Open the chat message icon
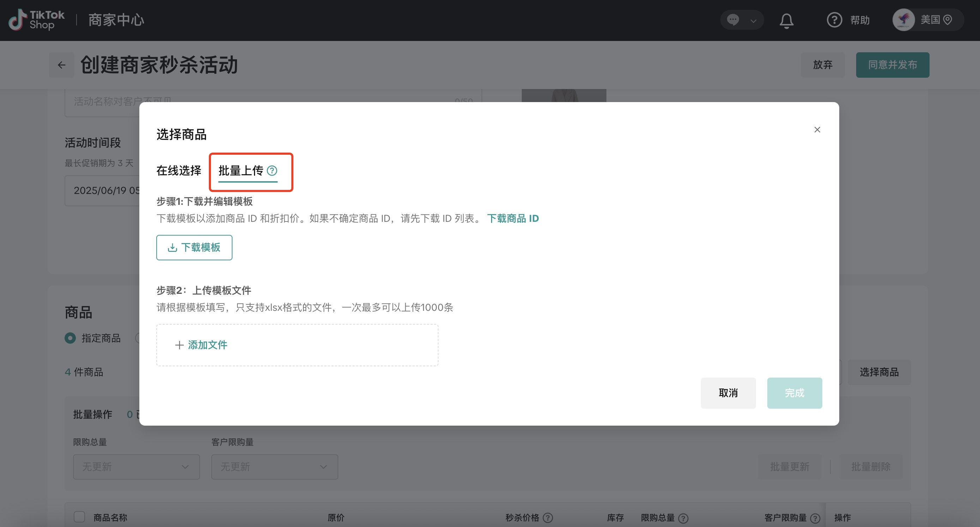 pyautogui.click(x=733, y=20)
